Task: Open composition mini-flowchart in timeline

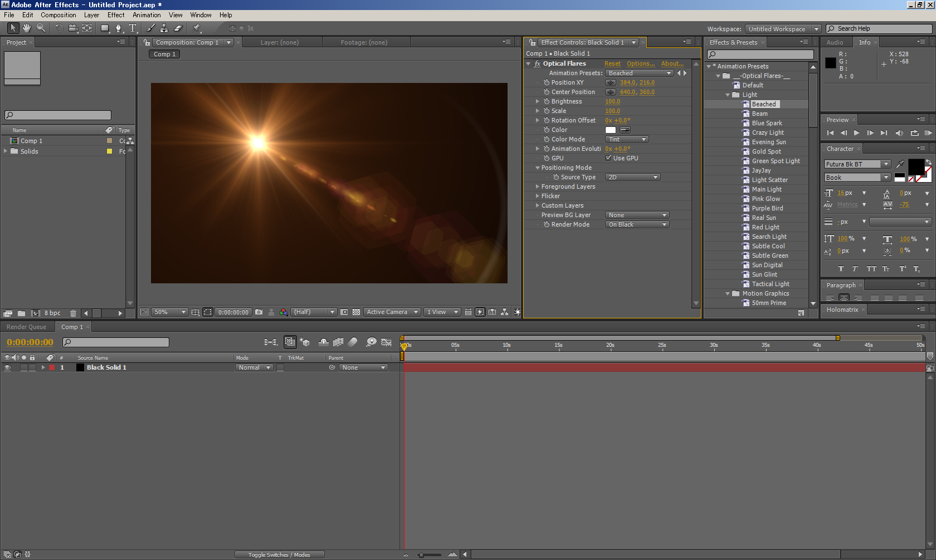Action: pyautogui.click(x=271, y=342)
